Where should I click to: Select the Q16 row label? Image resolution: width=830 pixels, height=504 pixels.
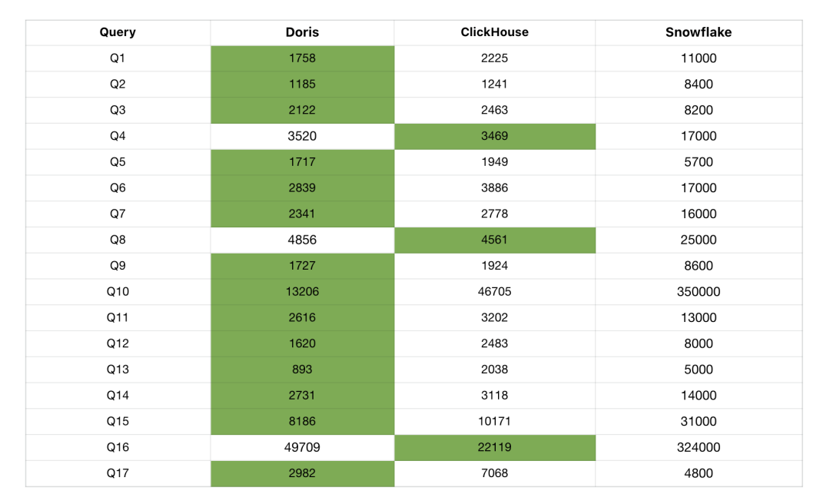118,447
